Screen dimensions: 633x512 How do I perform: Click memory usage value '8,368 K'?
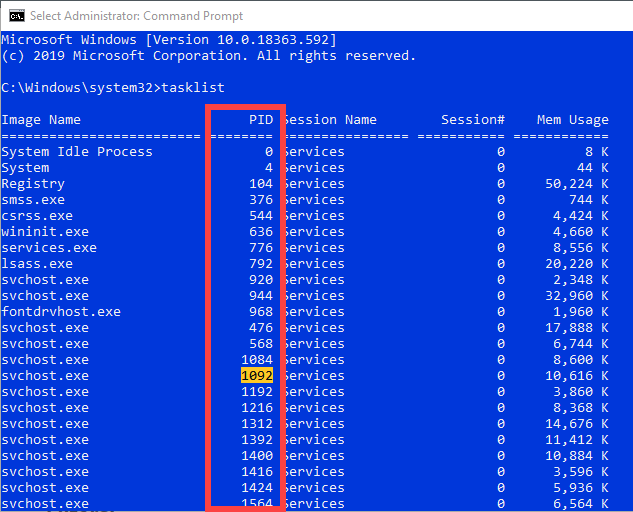[x=581, y=408]
